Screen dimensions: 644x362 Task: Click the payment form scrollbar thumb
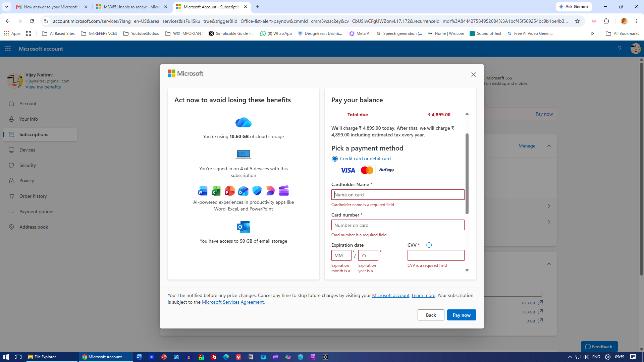coord(467,174)
